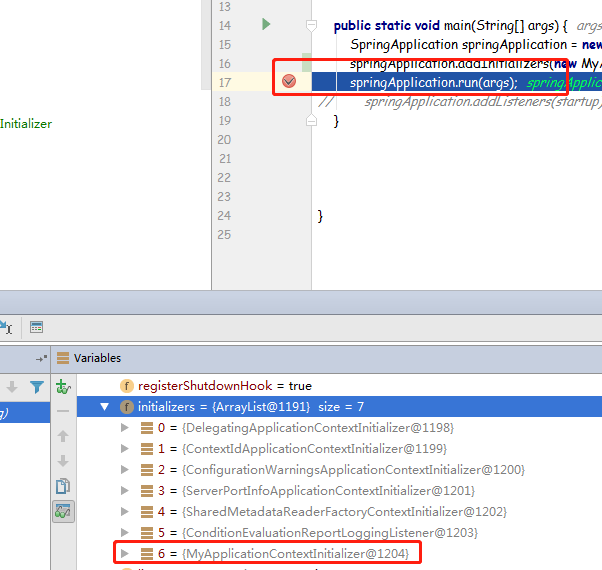Select {ServerPortInfoApplicationContextInitializer@1201} value

pyautogui.click(x=328, y=491)
